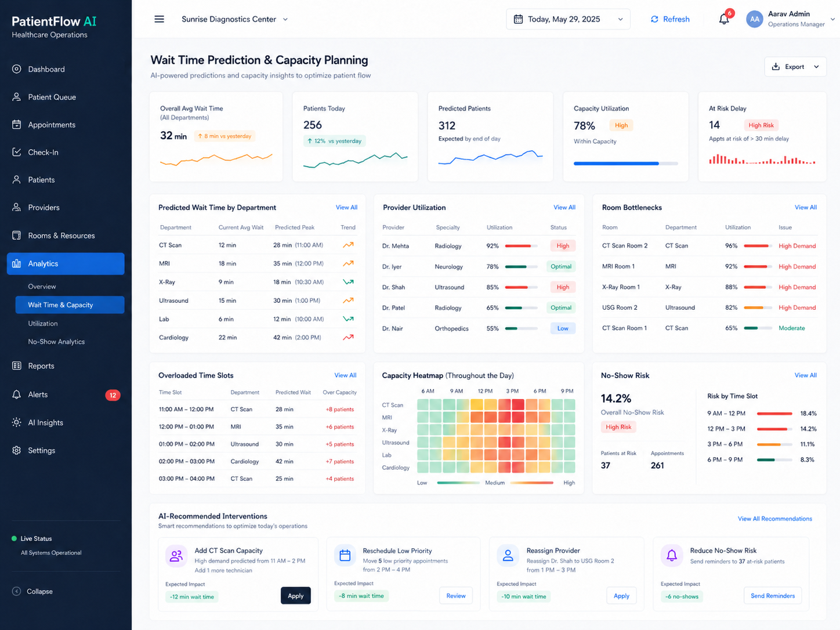
Task: Click the Low status badge for Dr. Nair
Action: pos(563,328)
